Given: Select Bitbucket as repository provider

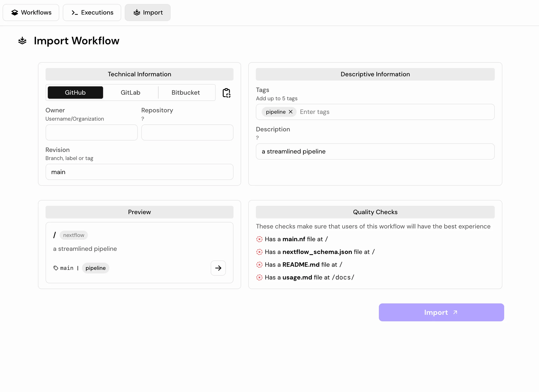Looking at the screenshot, I should [x=186, y=92].
